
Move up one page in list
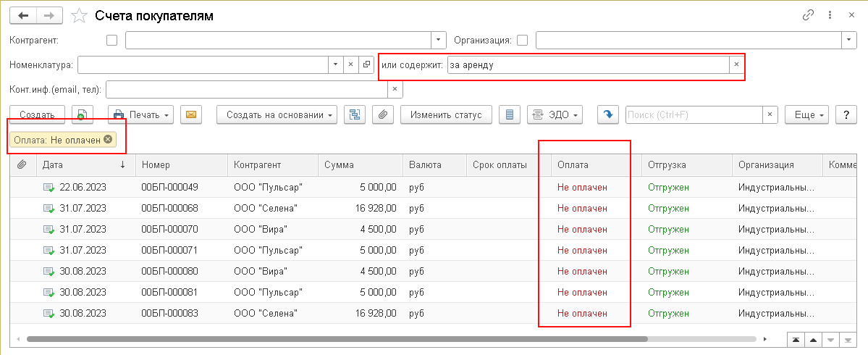[x=812, y=340]
